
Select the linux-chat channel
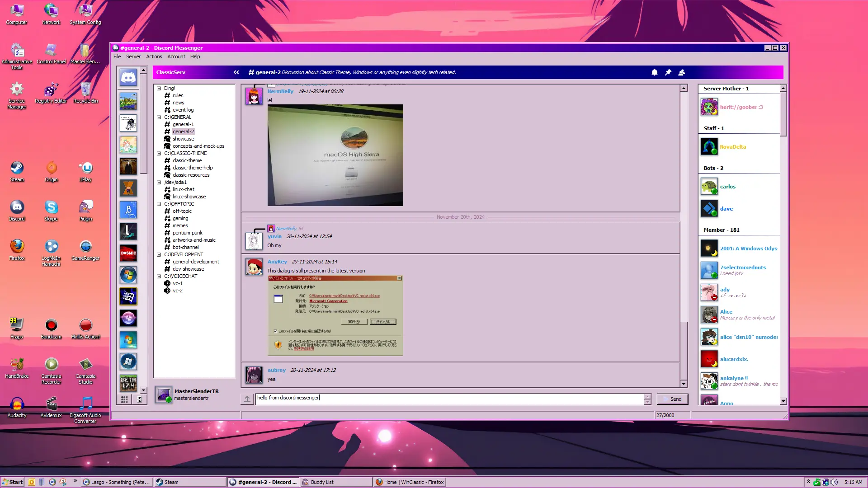183,190
